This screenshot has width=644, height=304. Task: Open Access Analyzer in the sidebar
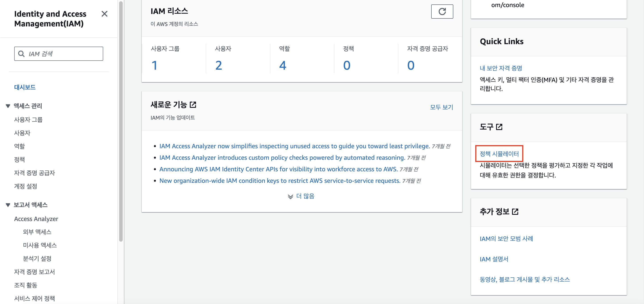[36, 219]
